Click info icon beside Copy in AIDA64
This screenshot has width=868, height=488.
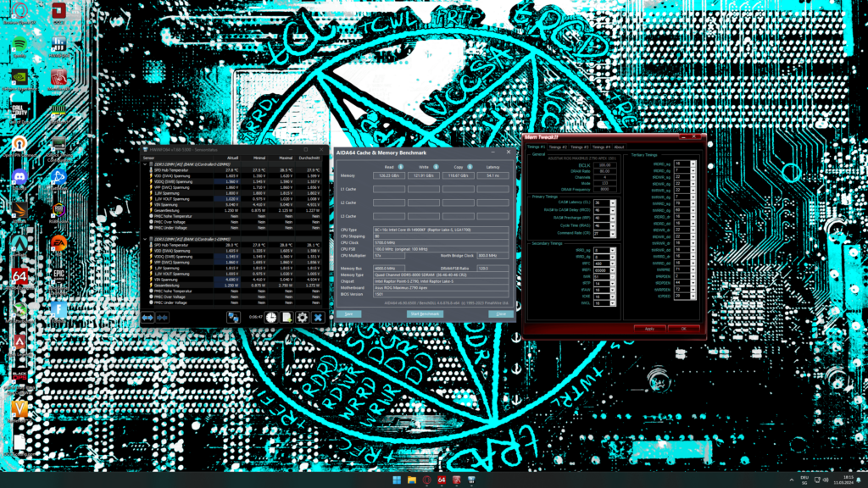(x=470, y=167)
